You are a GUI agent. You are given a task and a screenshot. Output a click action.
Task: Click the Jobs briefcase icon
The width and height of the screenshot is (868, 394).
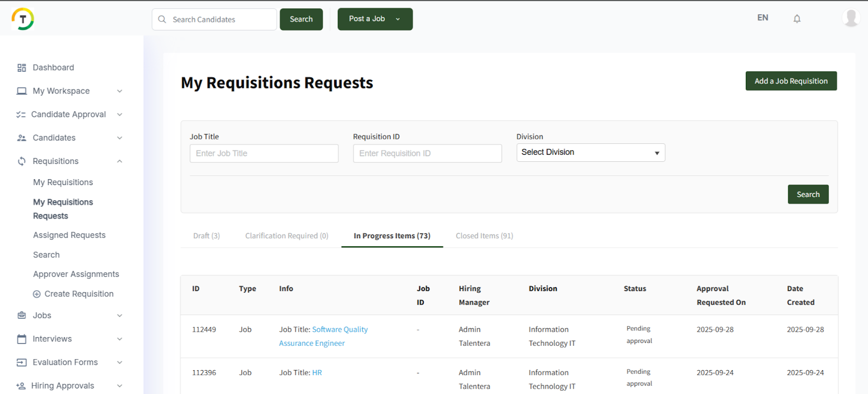coord(22,315)
